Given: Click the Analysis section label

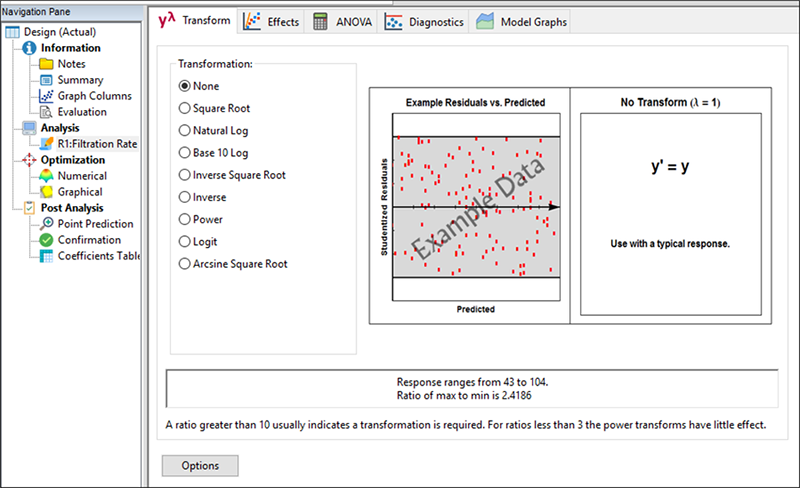Looking at the screenshot, I should pyautogui.click(x=60, y=128).
